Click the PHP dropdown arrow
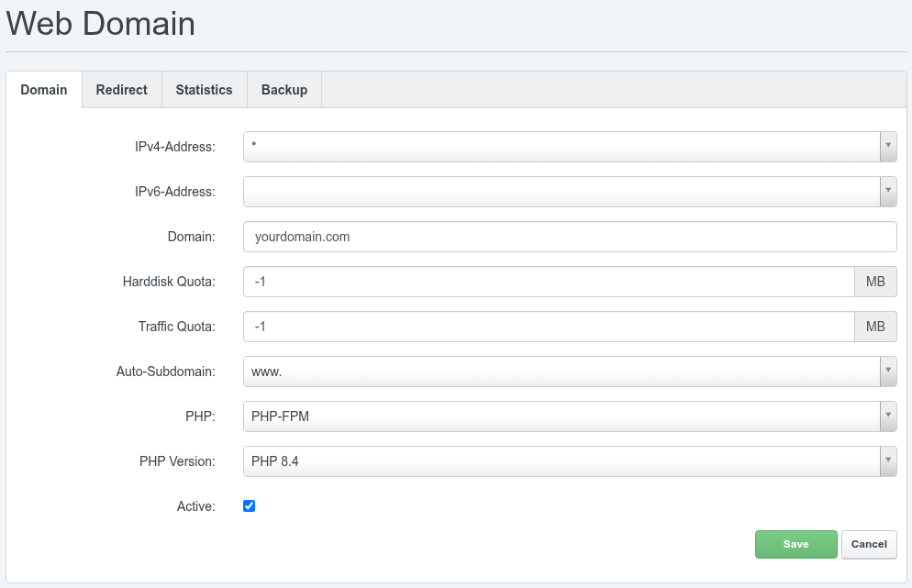 tap(888, 416)
